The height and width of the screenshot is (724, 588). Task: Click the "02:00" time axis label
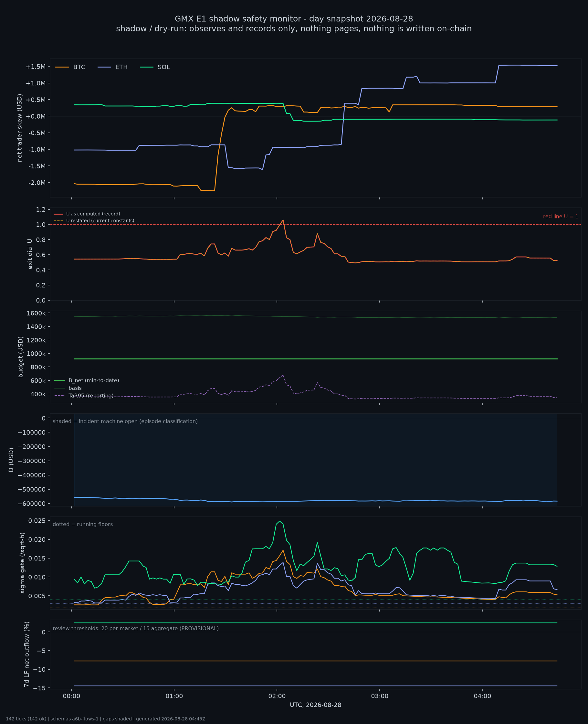[x=277, y=697]
